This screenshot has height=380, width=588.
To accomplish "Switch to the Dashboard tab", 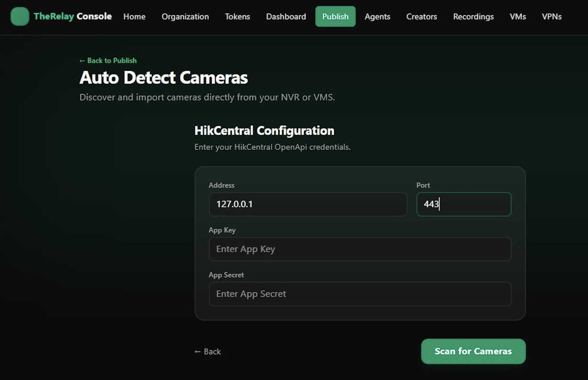I will point(285,16).
